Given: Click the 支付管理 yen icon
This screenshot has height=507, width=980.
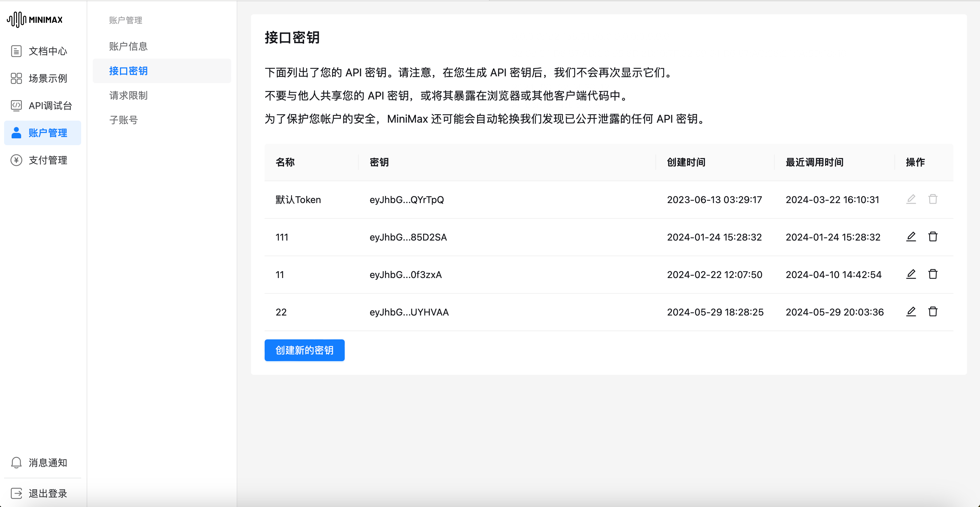Looking at the screenshot, I should coord(16,160).
